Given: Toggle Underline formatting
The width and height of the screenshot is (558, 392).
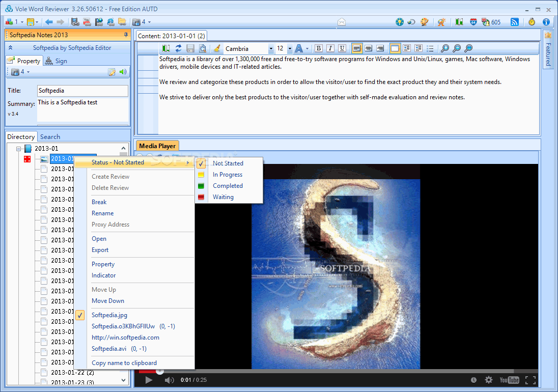Looking at the screenshot, I should (x=342, y=48).
